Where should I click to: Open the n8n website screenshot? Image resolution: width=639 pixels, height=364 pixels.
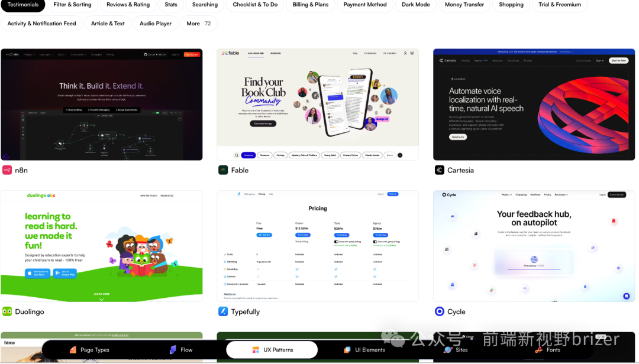click(102, 105)
